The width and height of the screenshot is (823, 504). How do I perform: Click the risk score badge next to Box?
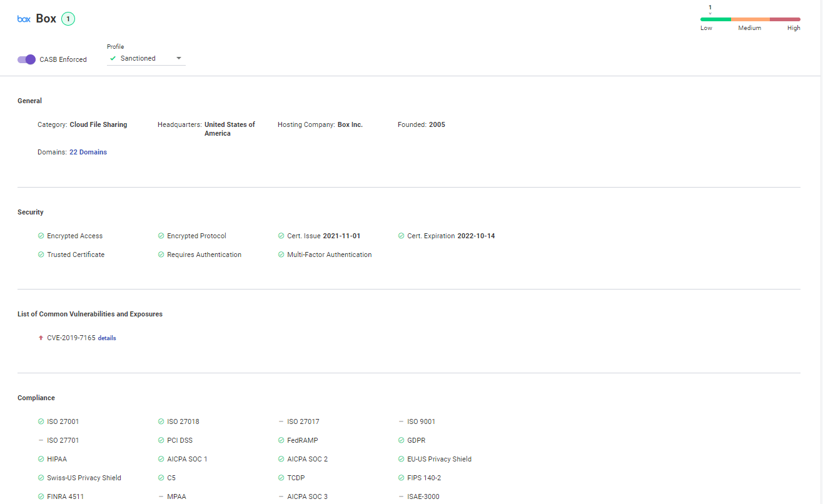click(x=68, y=19)
